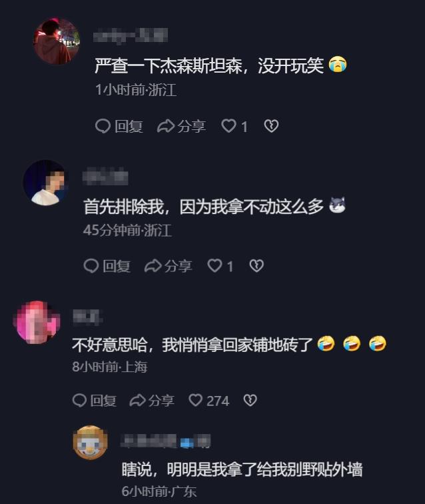Open the monkey avatar of Guangdong replier
425x504 pixels.
pyautogui.click(x=91, y=442)
